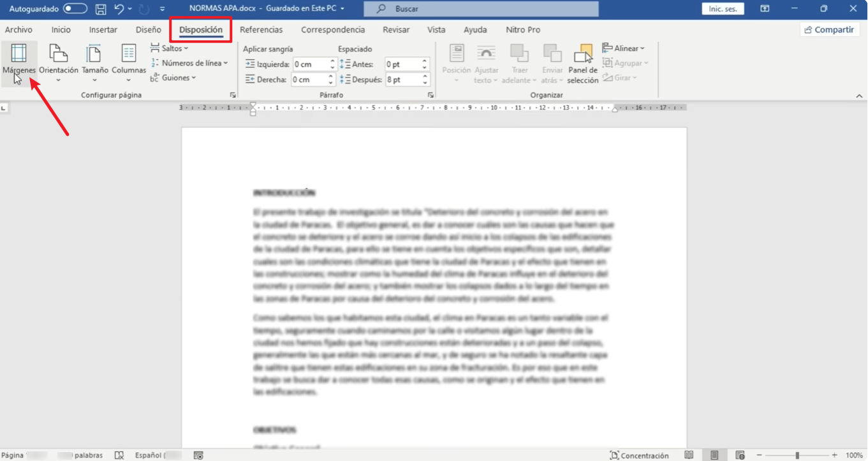This screenshot has width=868, height=461.
Task: Open the Tamaño page size options
Action: click(x=94, y=62)
